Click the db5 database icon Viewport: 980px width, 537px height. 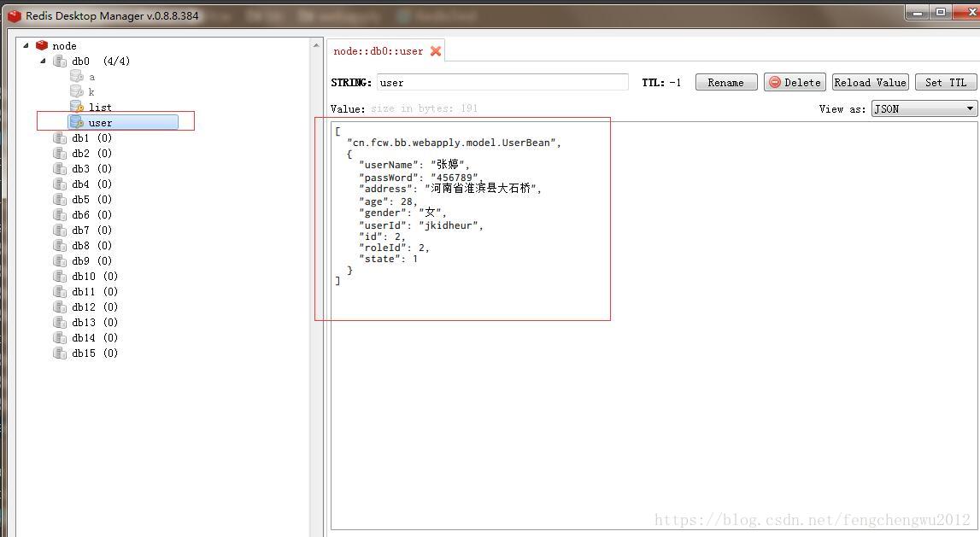(60, 199)
